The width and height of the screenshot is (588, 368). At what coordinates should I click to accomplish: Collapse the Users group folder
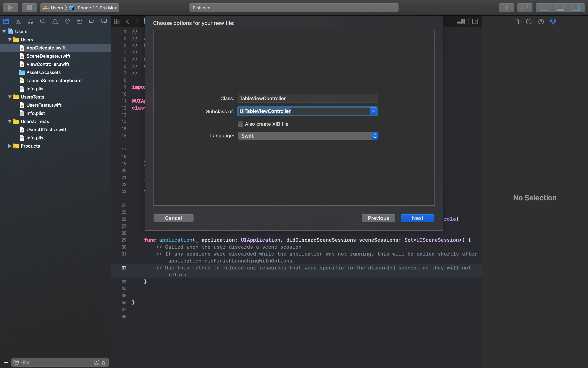point(10,39)
